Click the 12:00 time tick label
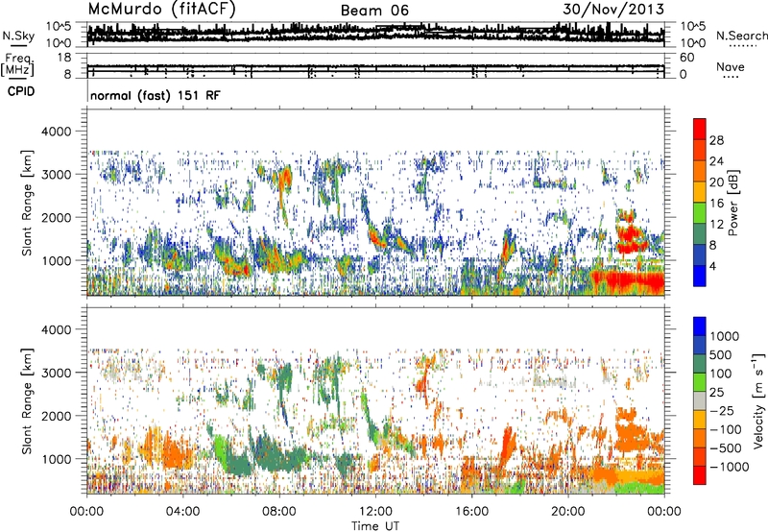768x532 pixels. coord(375,512)
